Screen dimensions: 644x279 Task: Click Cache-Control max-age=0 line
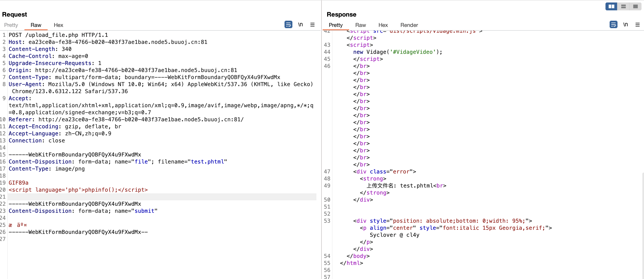48,56
